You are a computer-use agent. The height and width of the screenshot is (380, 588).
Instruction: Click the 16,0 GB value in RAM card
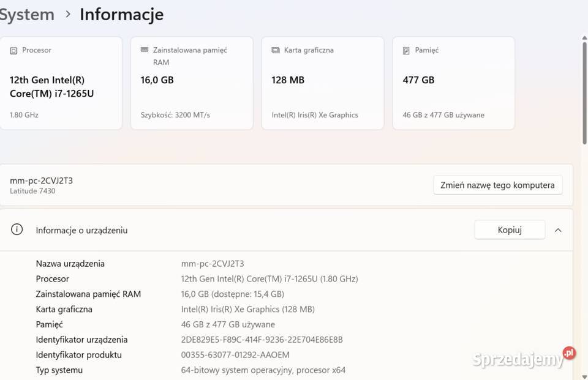157,80
